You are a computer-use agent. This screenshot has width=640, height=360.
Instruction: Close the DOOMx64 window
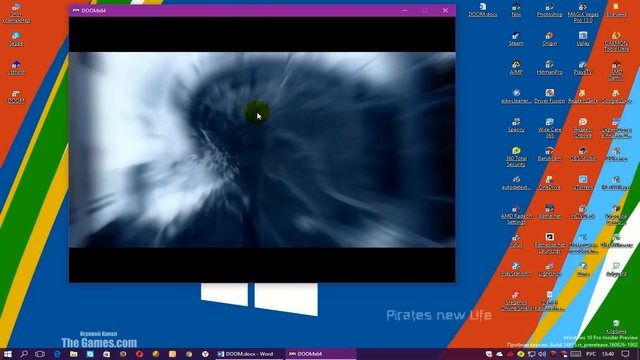[x=445, y=11]
